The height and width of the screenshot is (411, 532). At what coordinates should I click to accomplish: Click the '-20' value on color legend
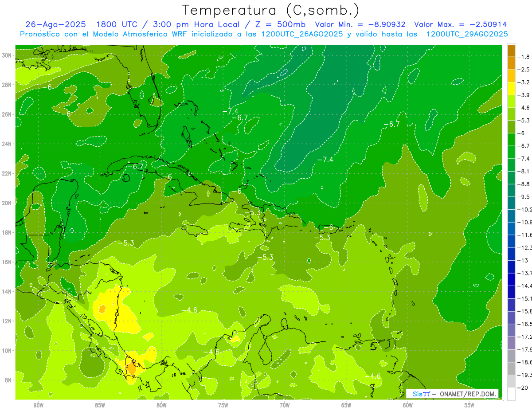523,388
